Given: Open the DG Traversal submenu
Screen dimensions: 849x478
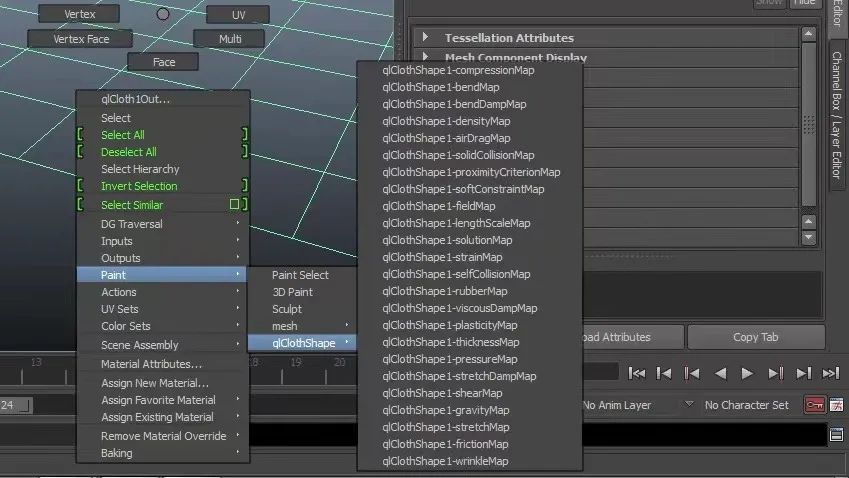Looking at the screenshot, I should point(163,224).
